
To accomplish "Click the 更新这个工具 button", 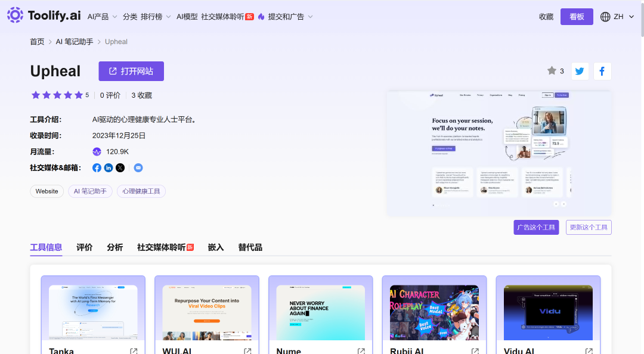I will pyautogui.click(x=589, y=227).
